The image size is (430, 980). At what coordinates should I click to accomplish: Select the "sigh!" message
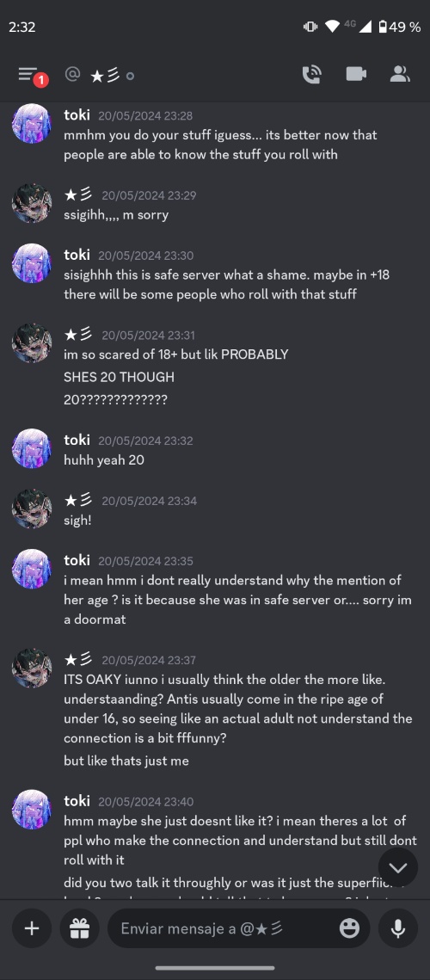click(77, 520)
